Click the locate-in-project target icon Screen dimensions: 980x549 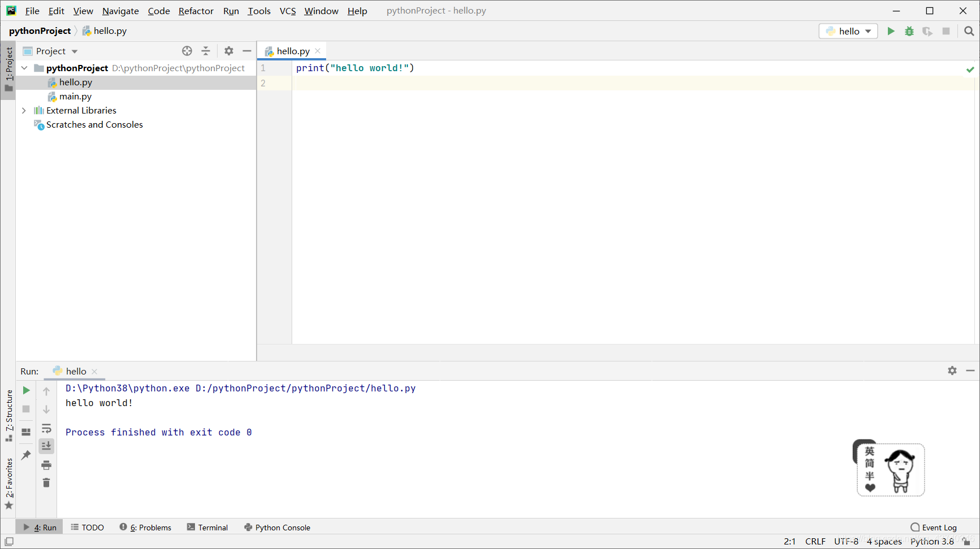(x=187, y=51)
